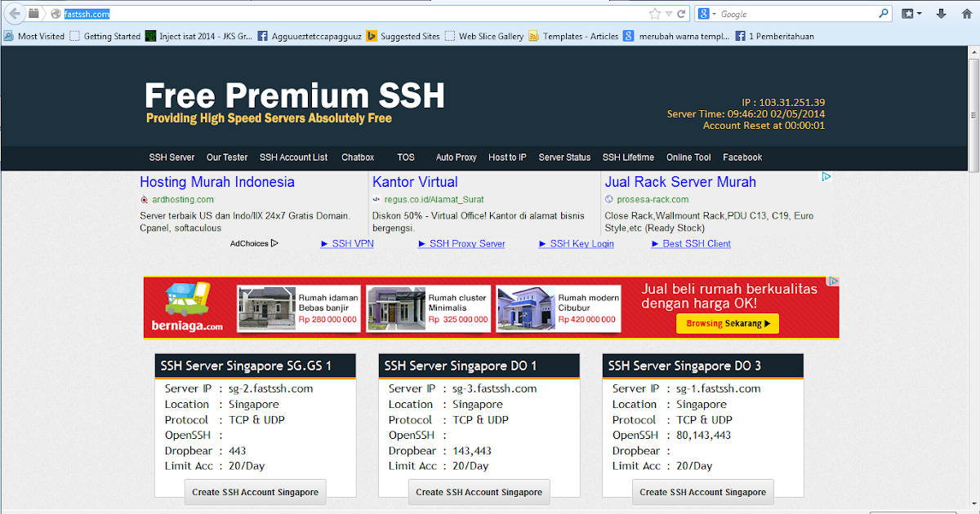Open the Getting Started bookmark
Viewport: 980px width, 514px height.
(x=105, y=36)
